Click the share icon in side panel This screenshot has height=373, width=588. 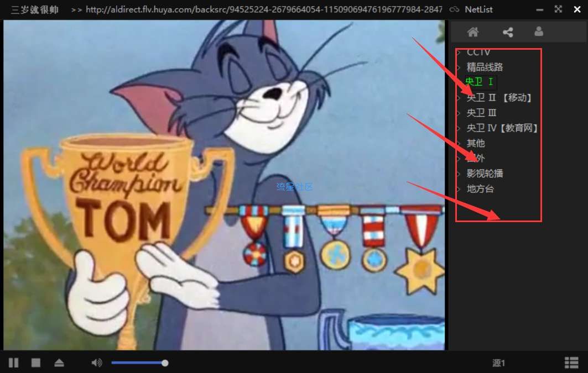(x=508, y=32)
